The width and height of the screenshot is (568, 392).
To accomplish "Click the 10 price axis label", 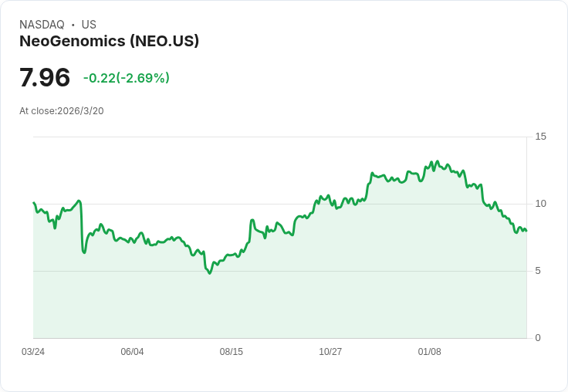I will point(541,204).
